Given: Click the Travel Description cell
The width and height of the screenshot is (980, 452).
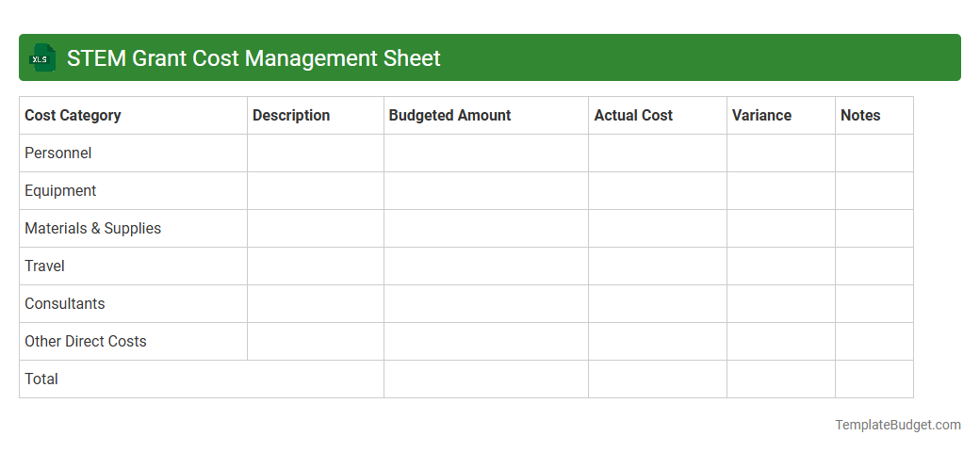Looking at the screenshot, I should pos(316,266).
